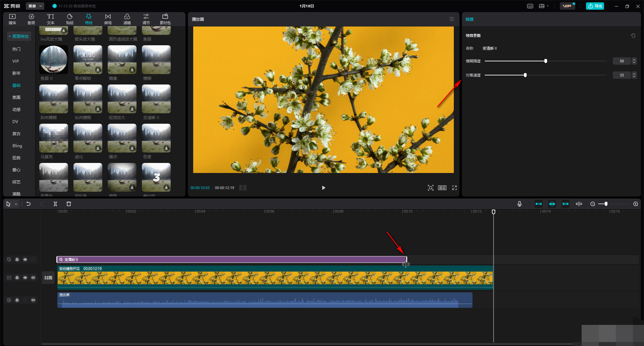The height and width of the screenshot is (346, 644).
Task: Select the 马赛克 effect thumbnail
Action: pyautogui.click(x=54, y=138)
